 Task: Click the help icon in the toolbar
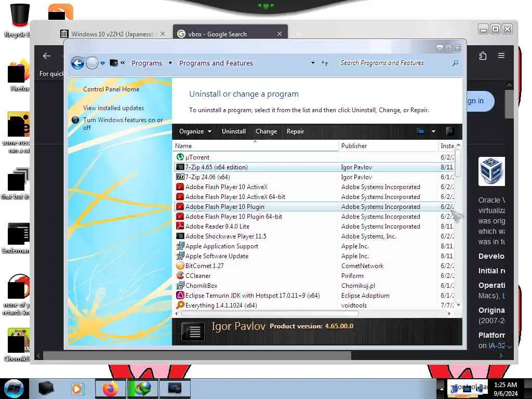(450, 131)
